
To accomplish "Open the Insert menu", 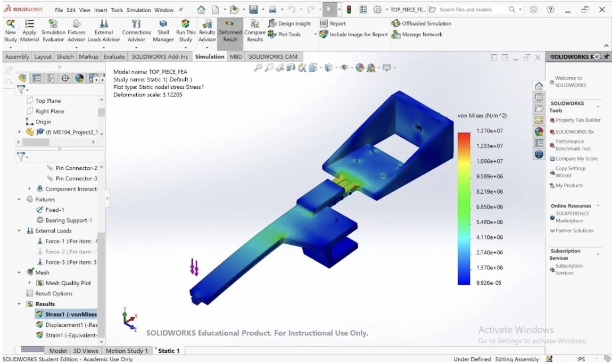I will click(x=100, y=10).
